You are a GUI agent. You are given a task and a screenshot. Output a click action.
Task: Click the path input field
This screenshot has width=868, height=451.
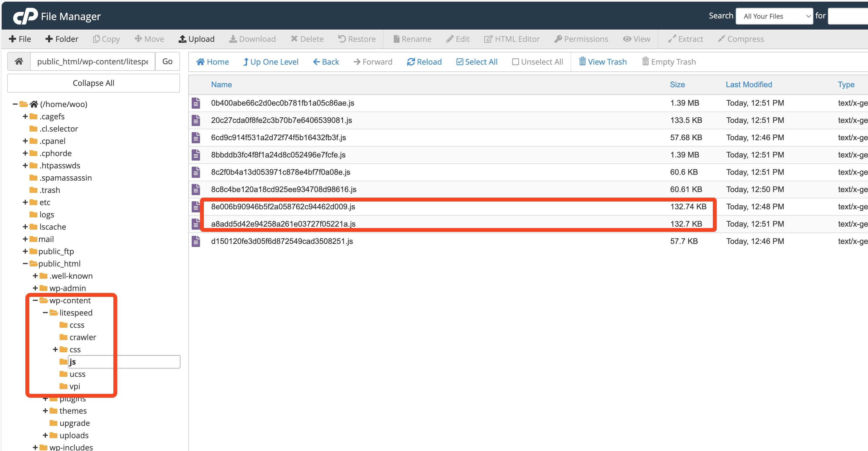[x=93, y=61]
